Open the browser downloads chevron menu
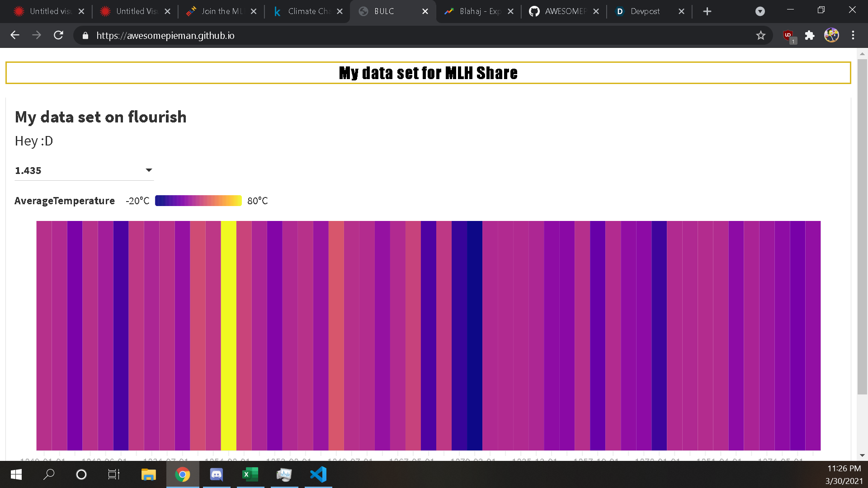 tap(759, 11)
